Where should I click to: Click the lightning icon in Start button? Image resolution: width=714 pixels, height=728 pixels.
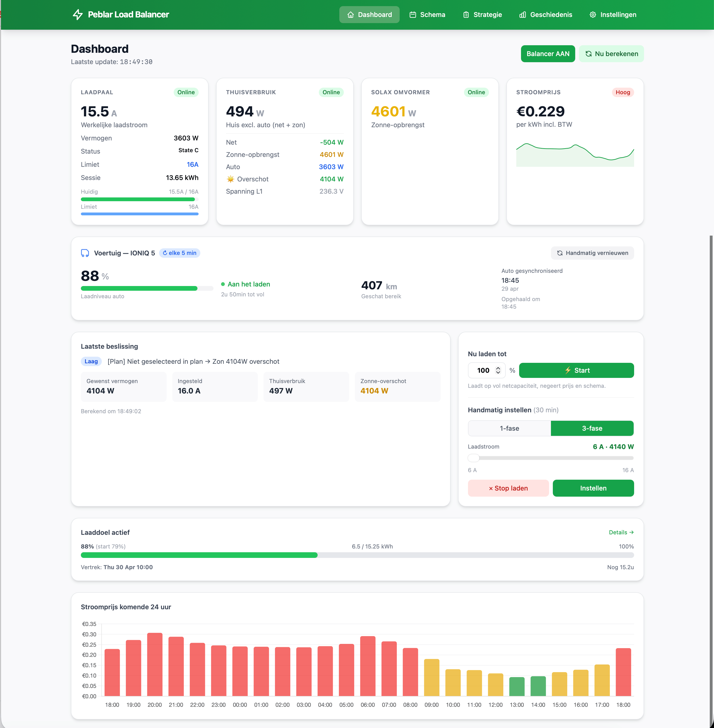click(568, 370)
